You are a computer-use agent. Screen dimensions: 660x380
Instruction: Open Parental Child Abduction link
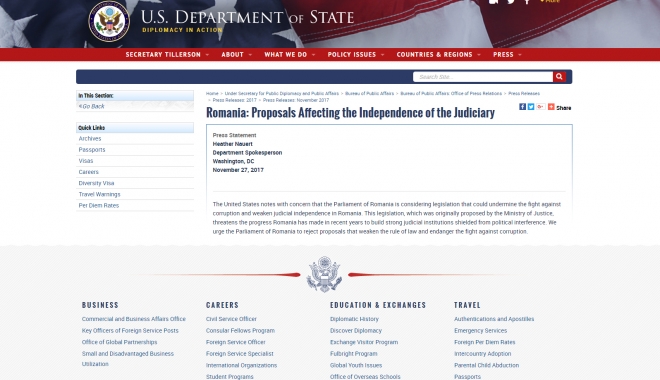pyautogui.click(x=486, y=365)
